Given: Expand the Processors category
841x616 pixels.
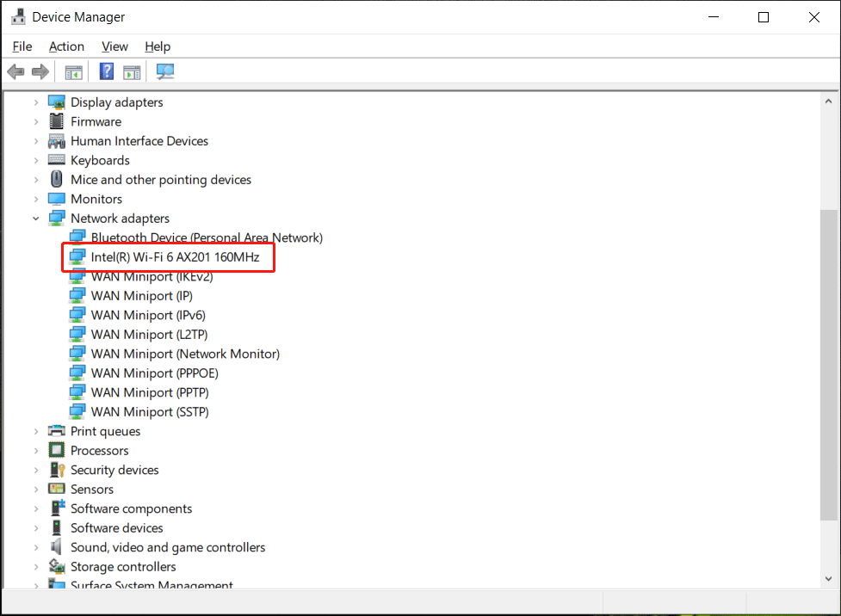Looking at the screenshot, I should coord(35,450).
